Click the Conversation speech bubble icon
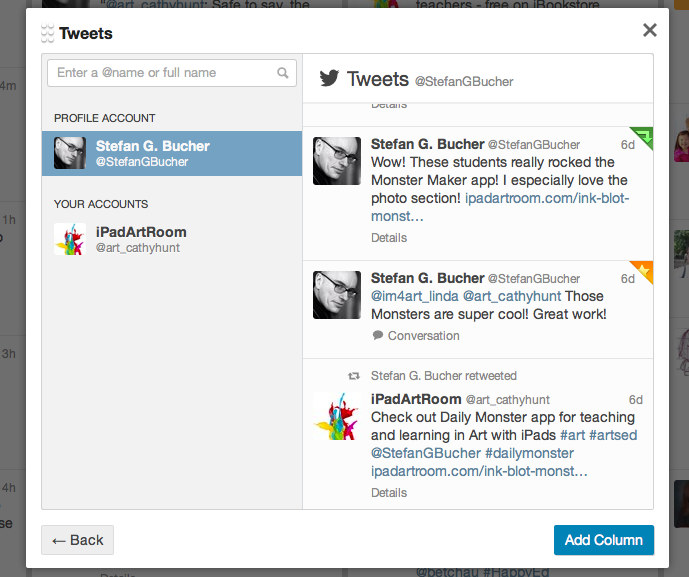689x577 pixels. [x=378, y=336]
